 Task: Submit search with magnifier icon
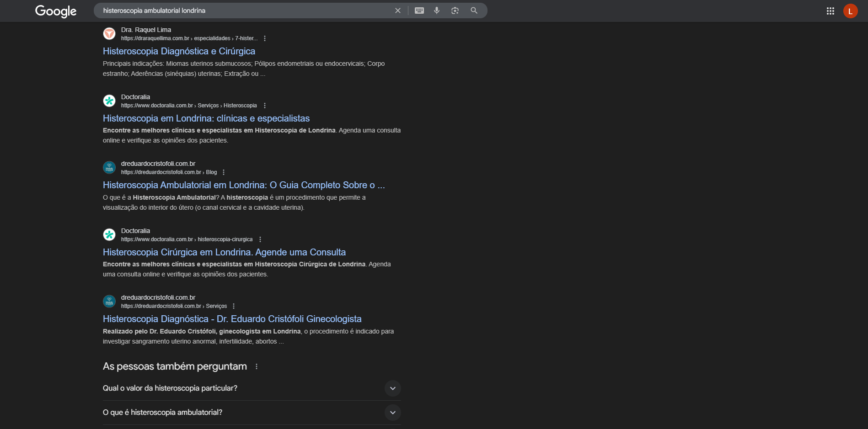pyautogui.click(x=474, y=11)
